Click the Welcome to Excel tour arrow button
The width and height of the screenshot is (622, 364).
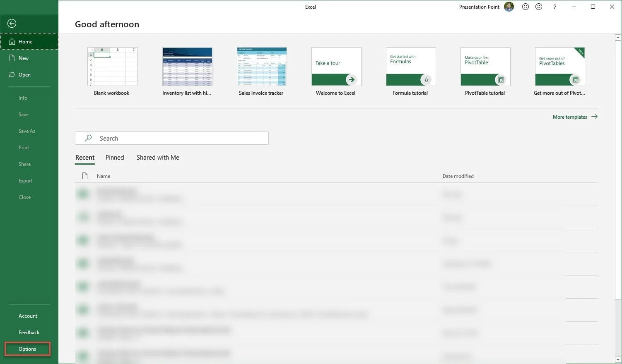tap(351, 79)
